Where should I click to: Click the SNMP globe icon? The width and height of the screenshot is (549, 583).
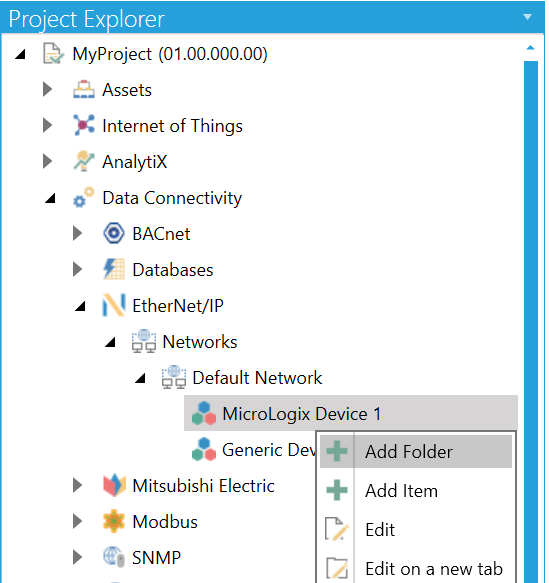(114, 557)
